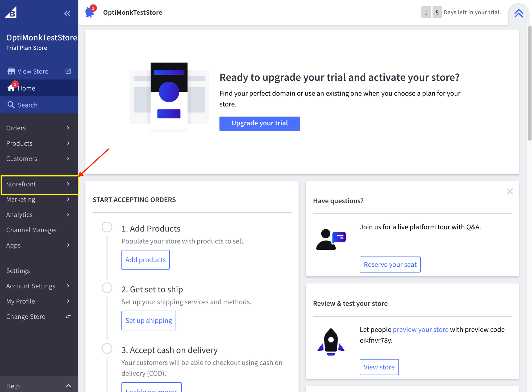Open the Orders menu item
Screen dimensions: 532x392
point(39,128)
